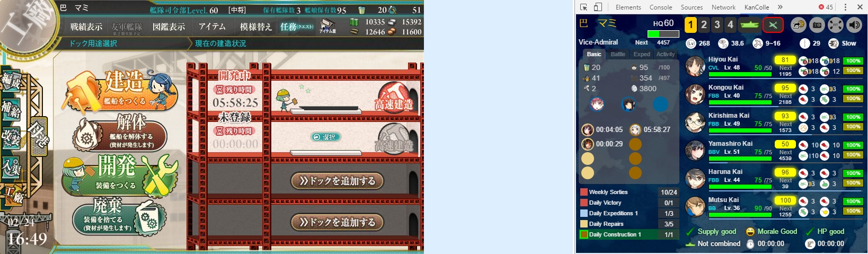Take a screenshot with the camera icon
868x254 pixels.
coord(817,24)
